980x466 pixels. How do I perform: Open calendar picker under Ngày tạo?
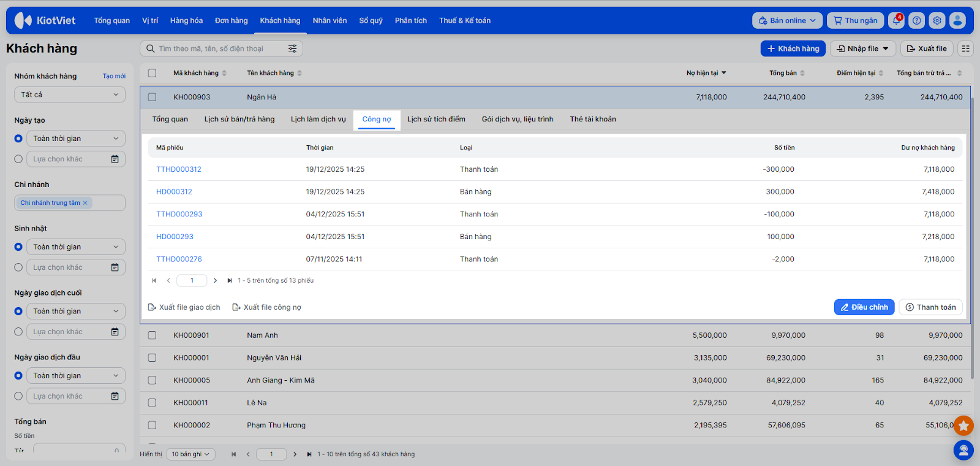pyautogui.click(x=115, y=159)
